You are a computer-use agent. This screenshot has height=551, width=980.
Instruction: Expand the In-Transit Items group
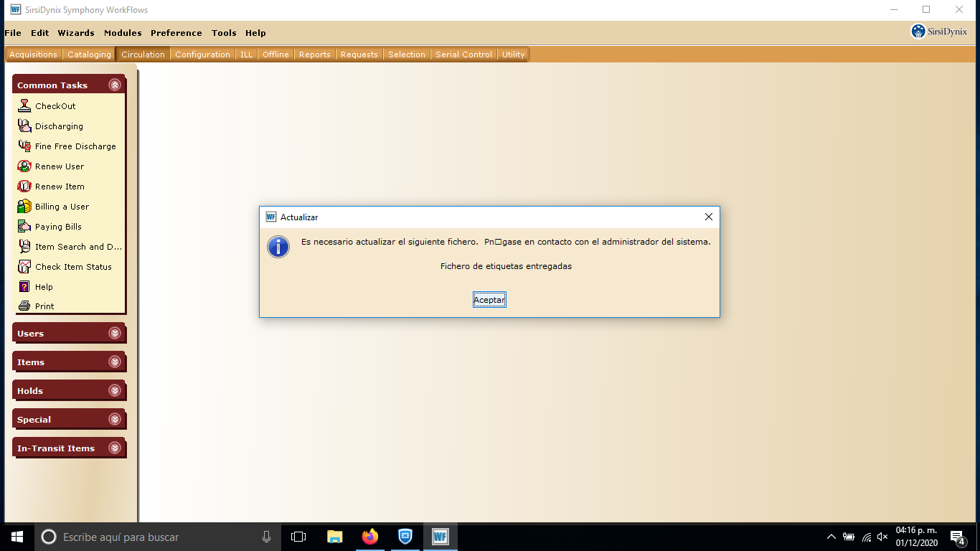pos(115,448)
